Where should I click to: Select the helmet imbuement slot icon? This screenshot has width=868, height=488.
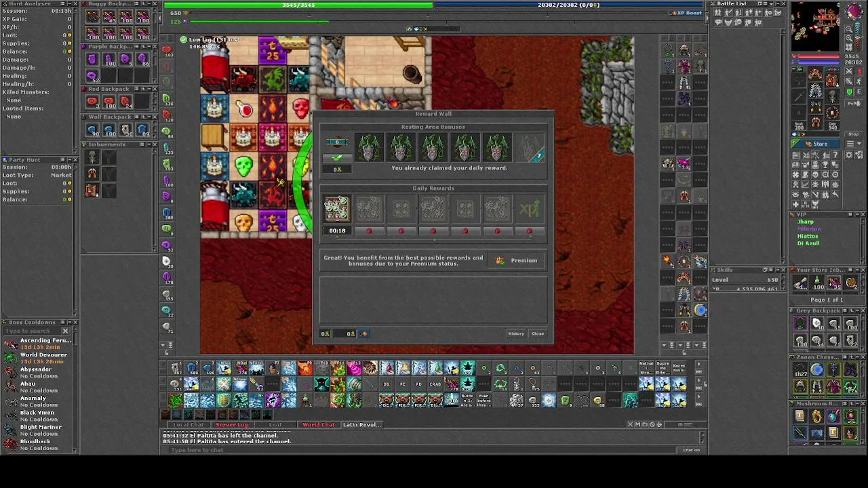[92, 157]
